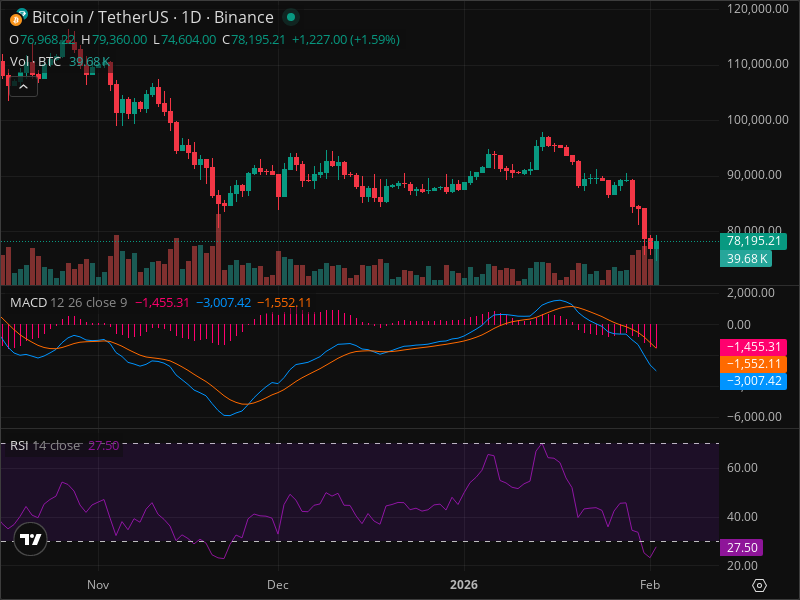Click the 100,000.00 price axis label
The width and height of the screenshot is (800, 600).
[758, 119]
